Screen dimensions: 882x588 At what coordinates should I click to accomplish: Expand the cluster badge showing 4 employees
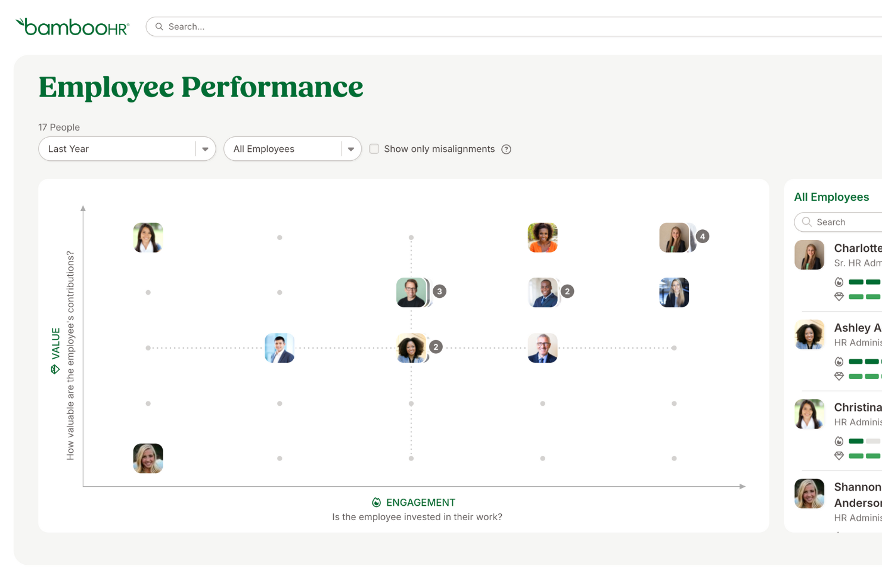click(702, 236)
